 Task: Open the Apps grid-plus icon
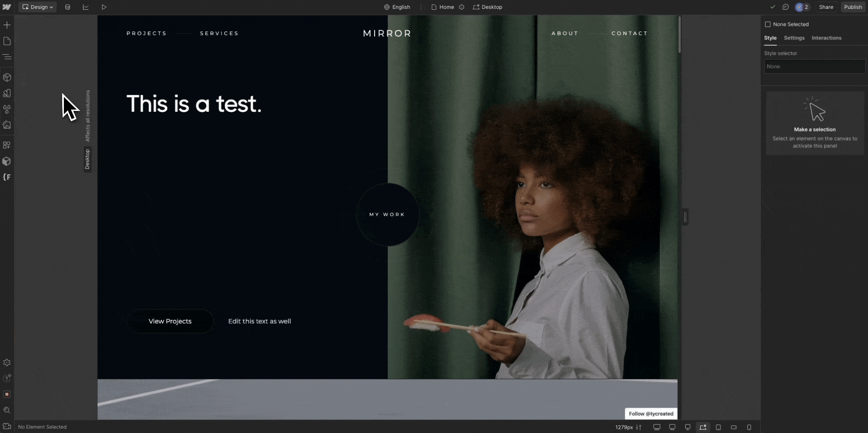(7, 145)
